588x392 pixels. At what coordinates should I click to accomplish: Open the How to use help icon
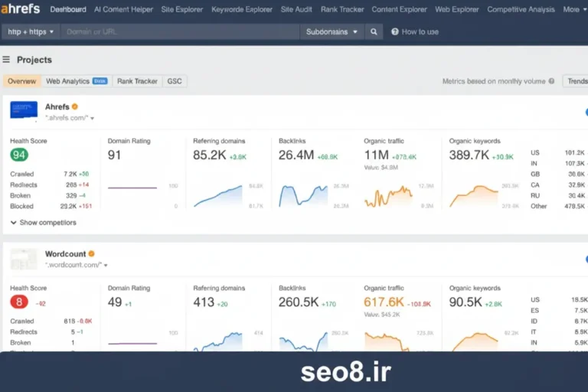(395, 32)
